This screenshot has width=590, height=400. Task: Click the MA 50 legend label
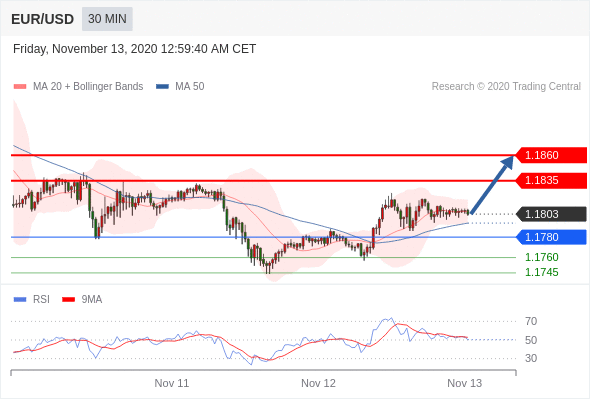tap(190, 87)
